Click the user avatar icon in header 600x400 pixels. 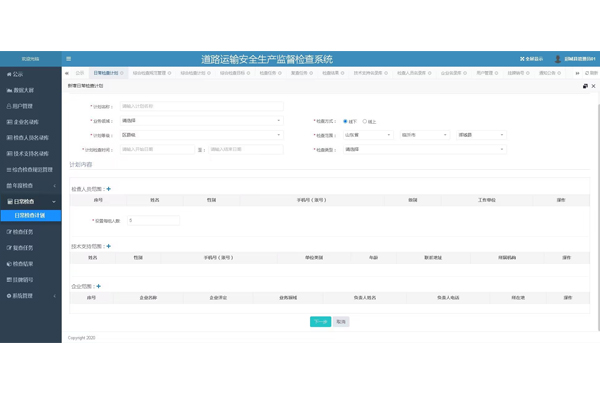pyautogui.click(x=559, y=59)
